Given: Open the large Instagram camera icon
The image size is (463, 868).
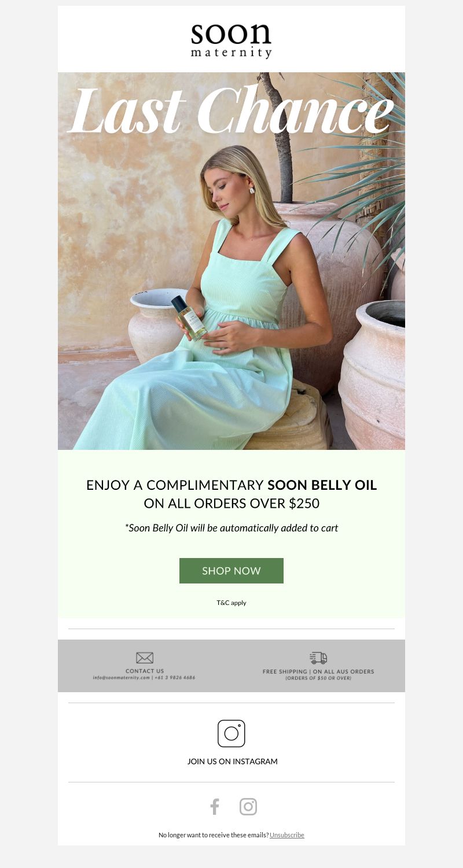Looking at the screenshot, I should pos(231,733).
